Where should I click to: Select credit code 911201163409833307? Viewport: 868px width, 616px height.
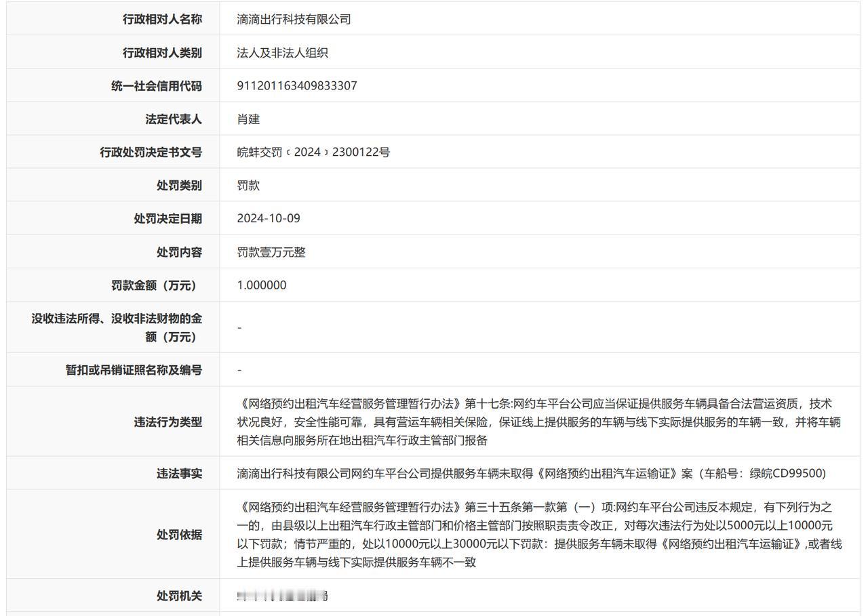297,86
